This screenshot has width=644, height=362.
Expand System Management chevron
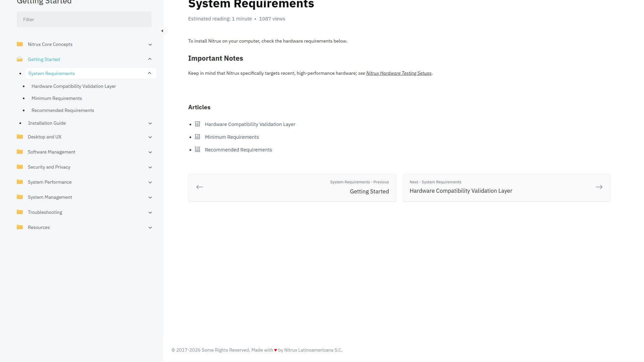(x=150, y=197)
